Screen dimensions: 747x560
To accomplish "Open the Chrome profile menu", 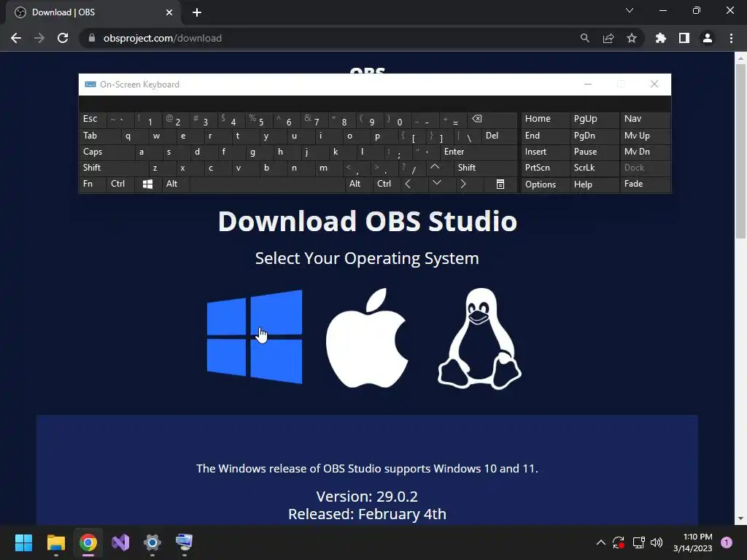I will click(708, 38).
